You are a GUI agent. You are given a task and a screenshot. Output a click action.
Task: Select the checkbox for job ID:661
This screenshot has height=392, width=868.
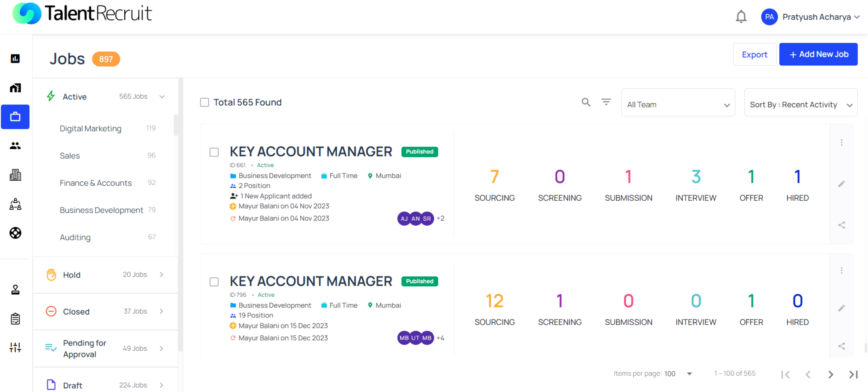point(214,153)
